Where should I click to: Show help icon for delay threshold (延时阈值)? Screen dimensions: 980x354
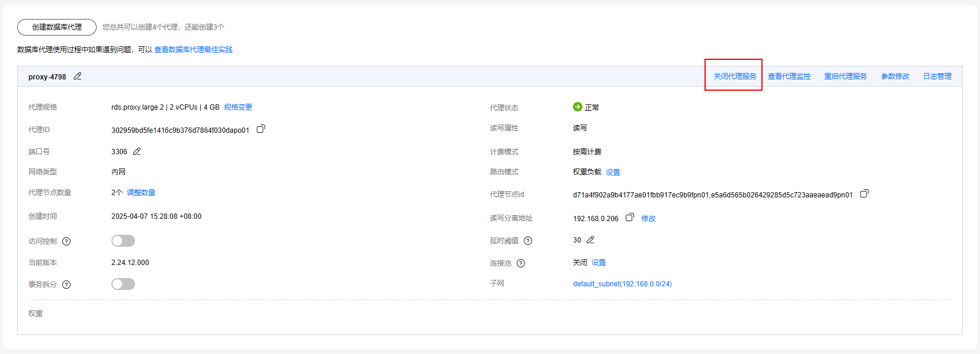point(528,241)
